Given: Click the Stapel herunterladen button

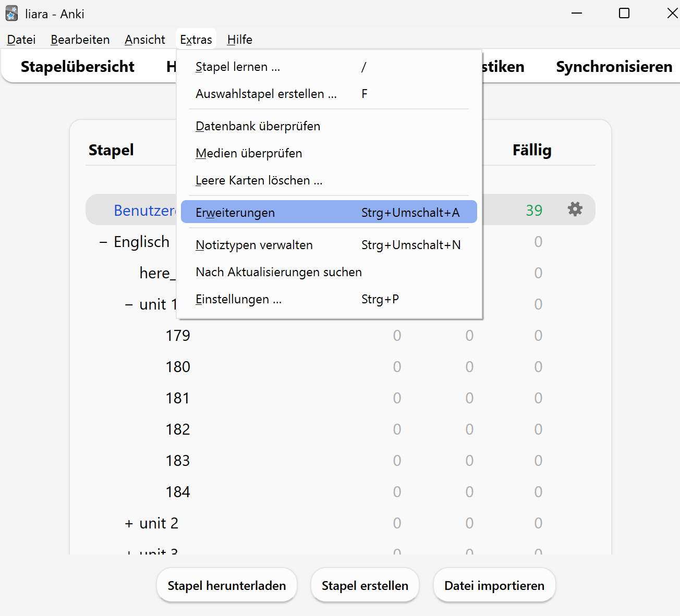Looking at the screenshot, I should click(227, 585).
